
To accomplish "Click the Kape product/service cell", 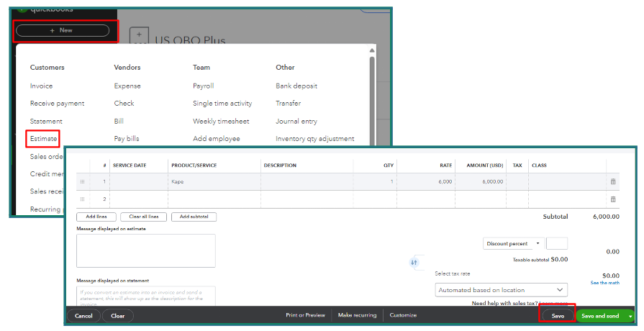I will [214, 181].
